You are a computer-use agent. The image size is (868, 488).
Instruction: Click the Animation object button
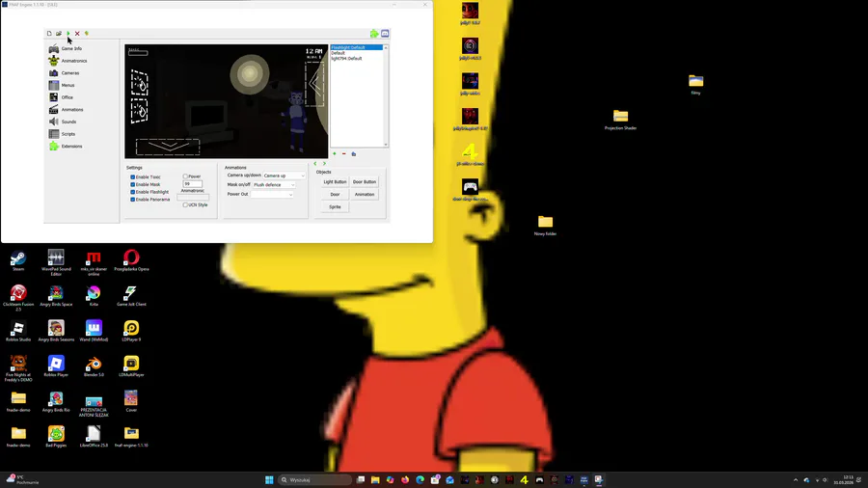tap(365, 194)
